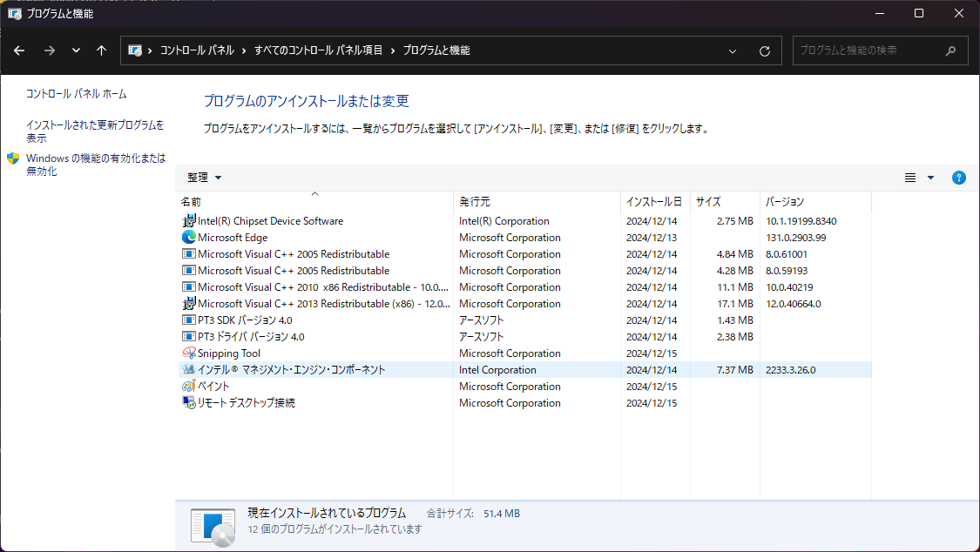Select Intel(R) Chipset Device Software name

(271, 221)
